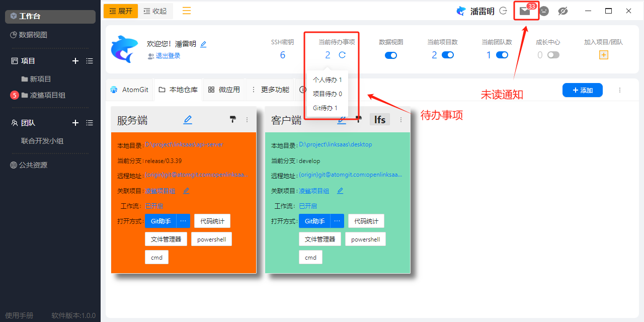Click the crossed-eye hide icon in title bar
Image resolution: width=644 pixels, height=322 pixels.
point(563,11)
